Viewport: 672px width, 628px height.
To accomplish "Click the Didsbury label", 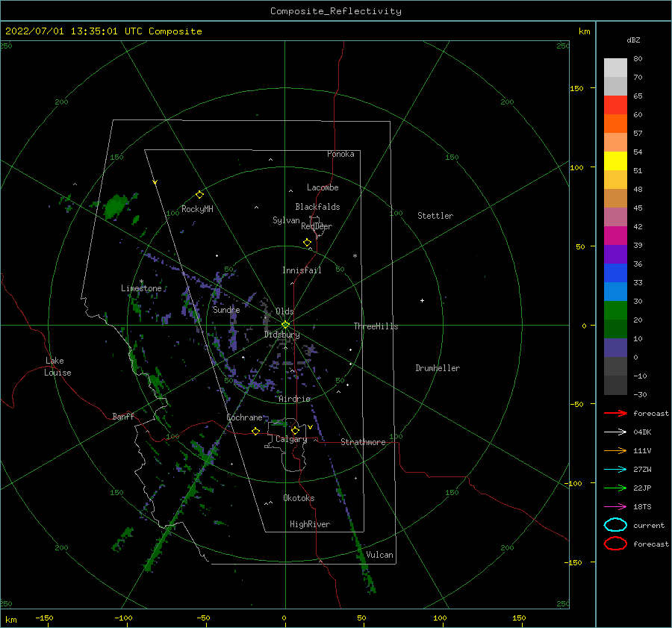I will (281, 335).
